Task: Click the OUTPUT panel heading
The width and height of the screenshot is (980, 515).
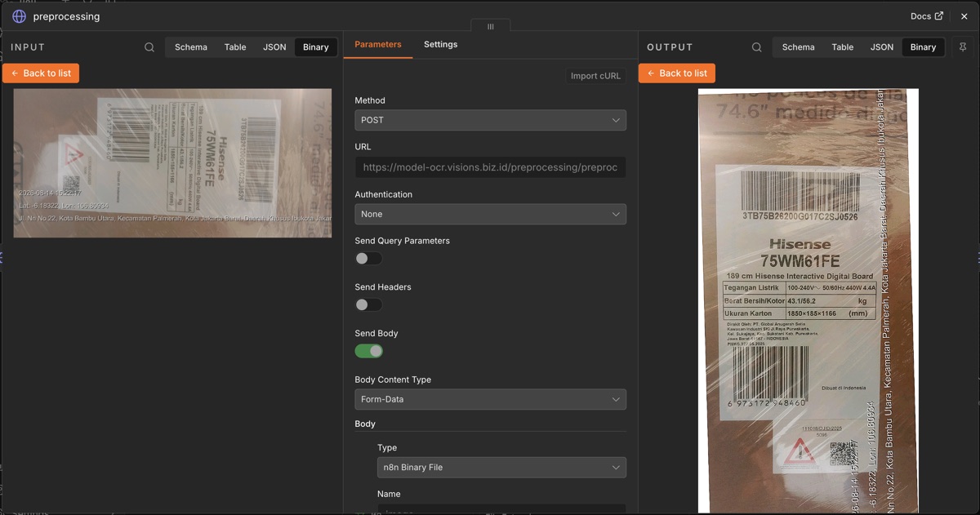Action: (x=670, y=47)
